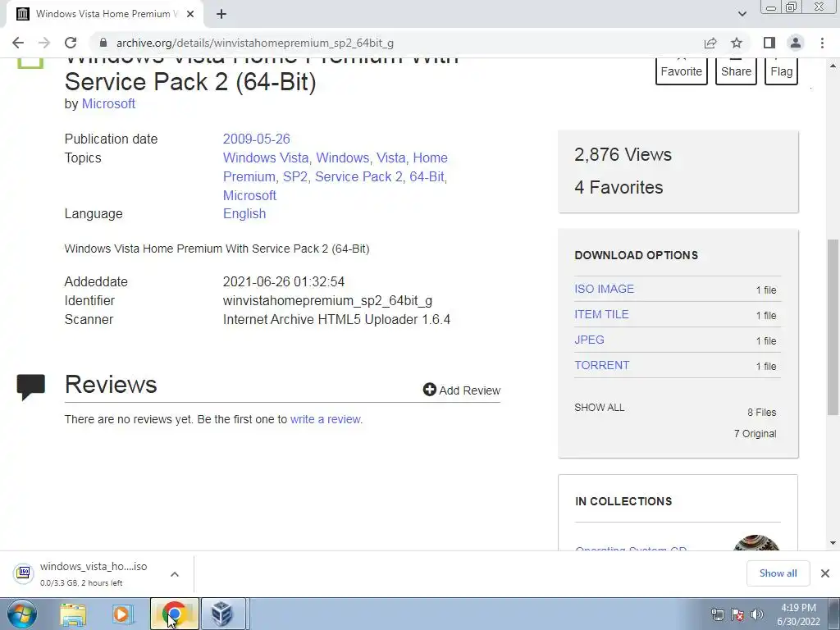Close the Windows Vista Home Premium tab
840x630 pixels.
pyautogui.click(x=190, y=14)
